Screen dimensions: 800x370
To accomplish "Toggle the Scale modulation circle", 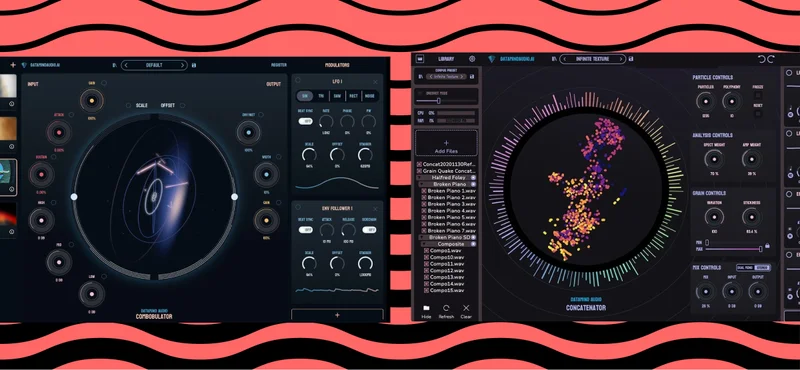I will pos(129,105).
